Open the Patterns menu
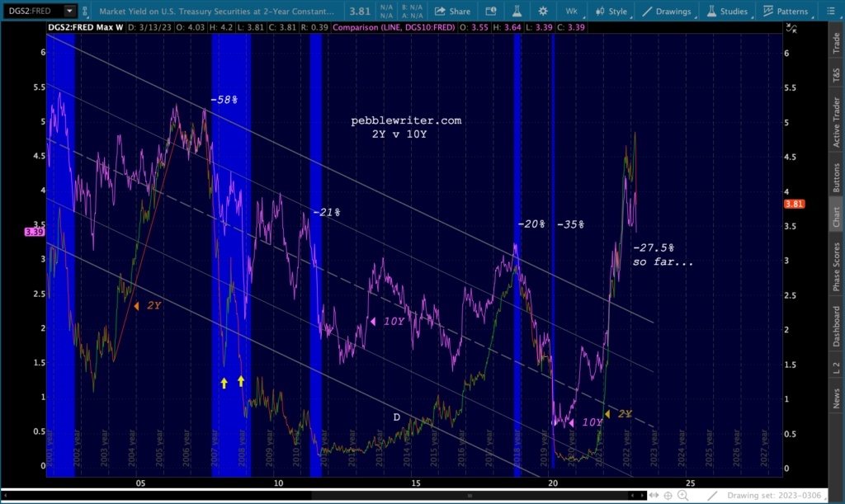Image resolution: width=845 pixels, height=504 pixels. 786,11
